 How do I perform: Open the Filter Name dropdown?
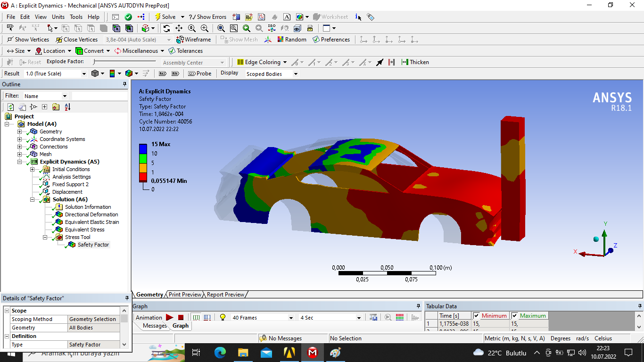65,96
